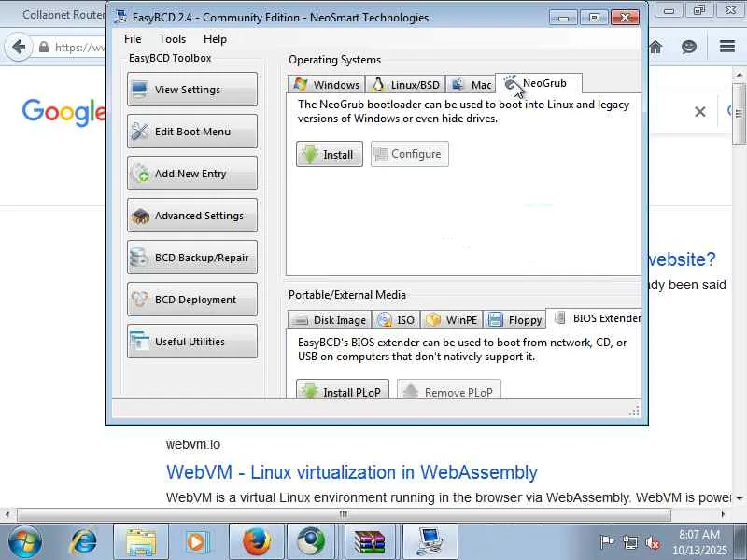The image size is (747, 560).
Task: Open BCD Backup/Repair section
Action: click(x=192, y=258)
